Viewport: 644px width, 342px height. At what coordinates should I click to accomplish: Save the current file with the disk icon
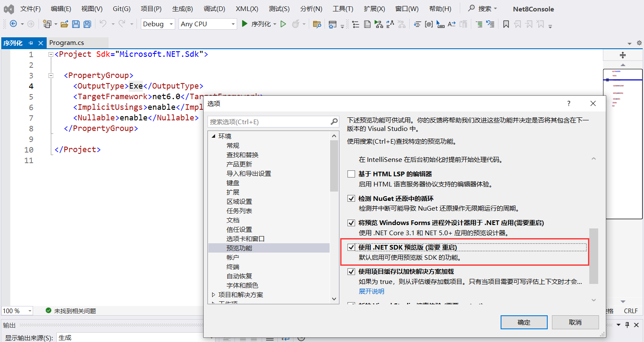(76, 24)
